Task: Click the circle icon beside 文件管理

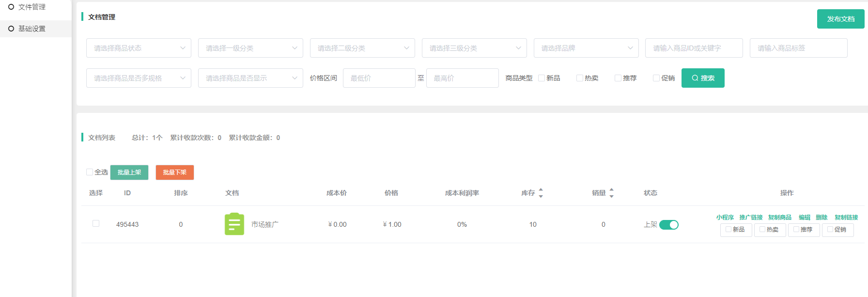Action: point(11,7)
